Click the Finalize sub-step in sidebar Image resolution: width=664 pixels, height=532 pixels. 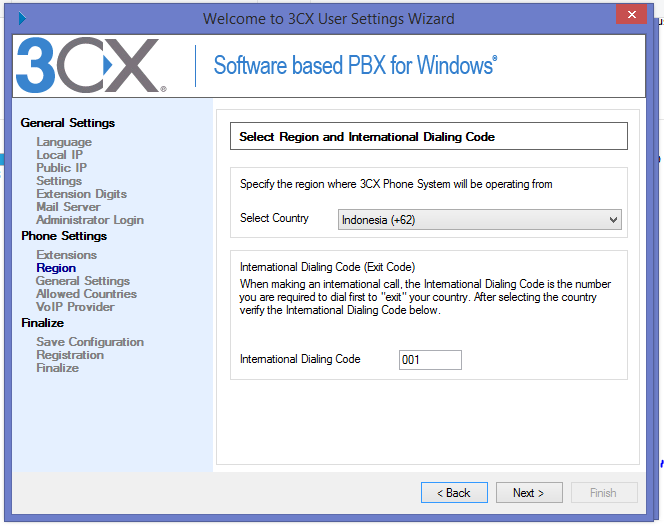pos(58,368)
